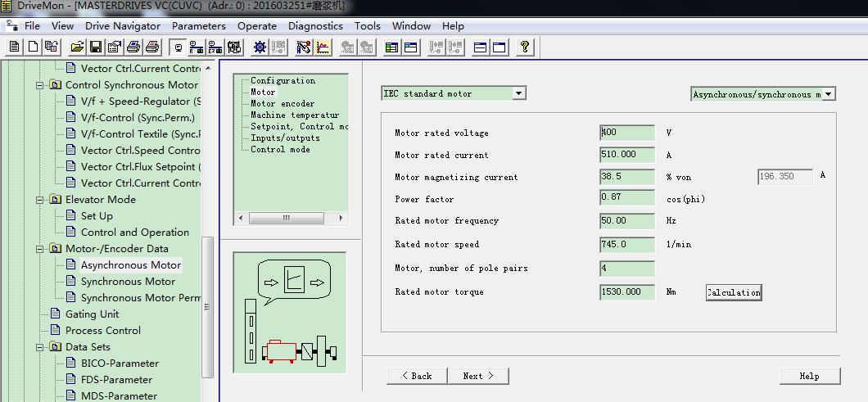
Task: Click the step list horizontal scrollbar
Action: 286,219
